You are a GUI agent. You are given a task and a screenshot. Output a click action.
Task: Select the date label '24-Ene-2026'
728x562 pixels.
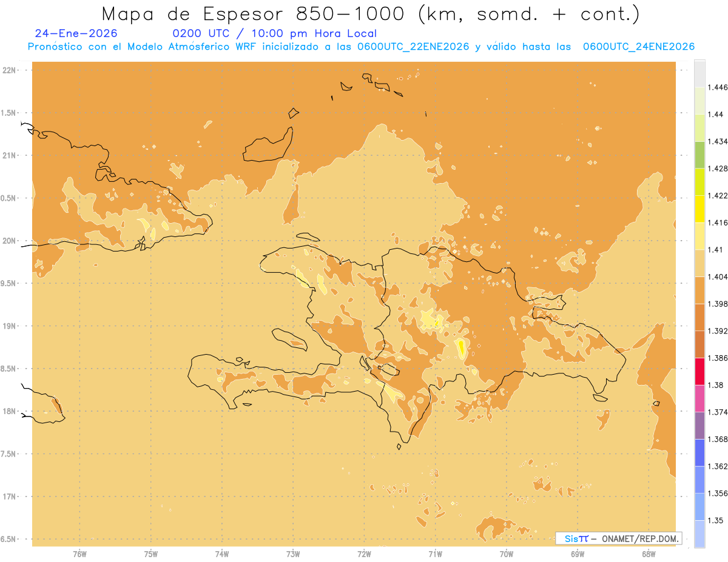pos(76,34)
